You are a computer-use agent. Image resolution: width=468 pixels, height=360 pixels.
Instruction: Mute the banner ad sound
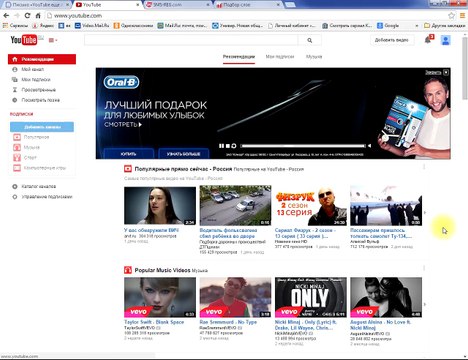[x=369, y=146]
